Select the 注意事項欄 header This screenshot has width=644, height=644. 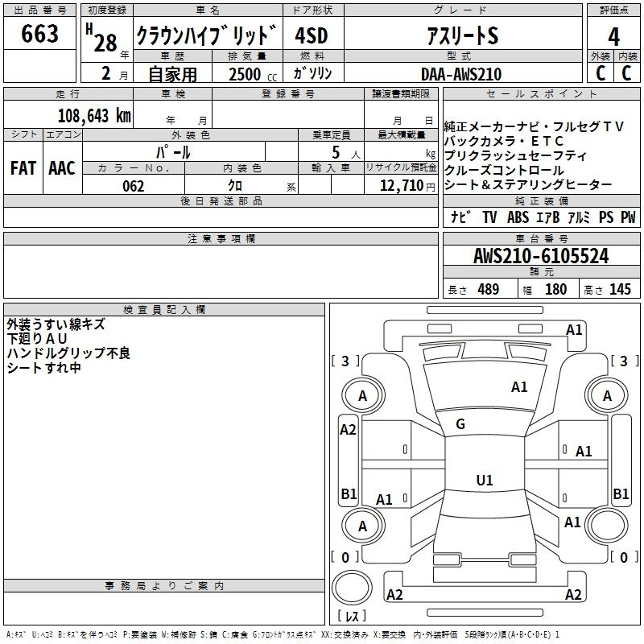tap(221, 239)
